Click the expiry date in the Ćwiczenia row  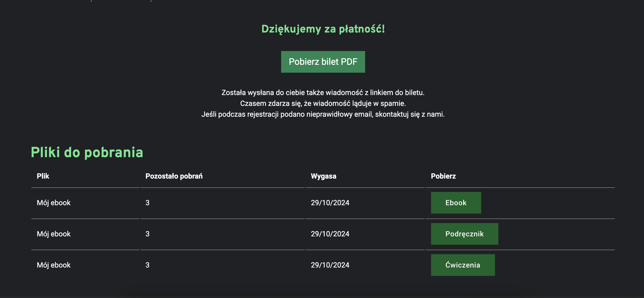pyautogui.click(x=330, y=265)
